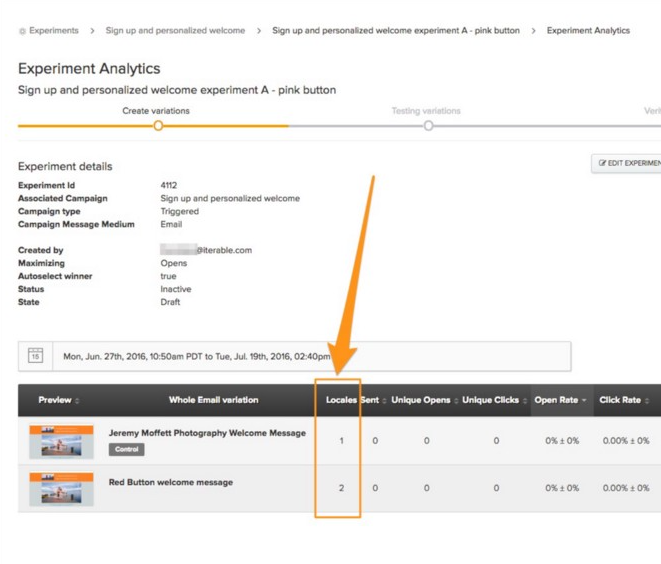Sort by Preview column arrow icon

point(77,401)
